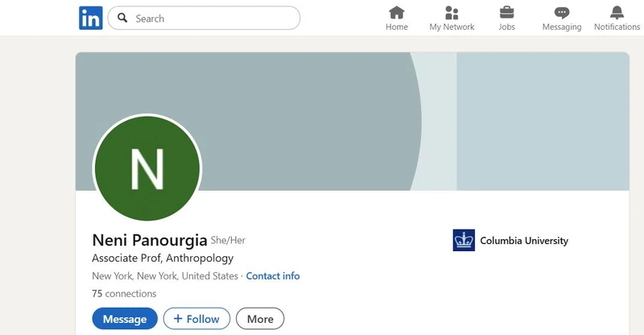Open Columbia University text link
This screenshot has height=335, width=644.
(524, 241)
